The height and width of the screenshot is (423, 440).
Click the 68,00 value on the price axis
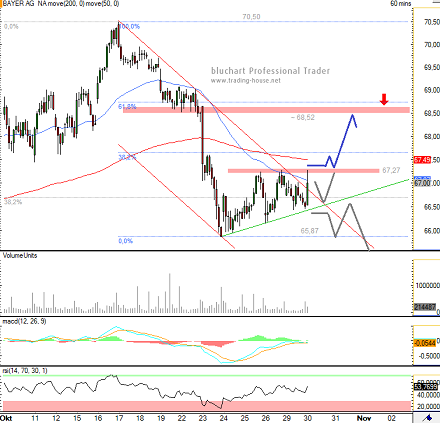(432, 137)
